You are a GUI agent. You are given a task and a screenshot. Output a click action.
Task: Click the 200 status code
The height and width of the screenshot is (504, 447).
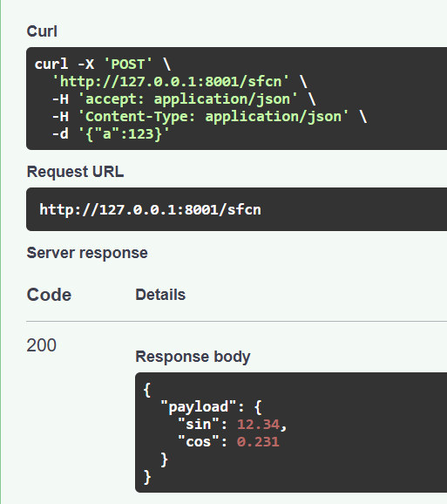(x=42, y=345)
